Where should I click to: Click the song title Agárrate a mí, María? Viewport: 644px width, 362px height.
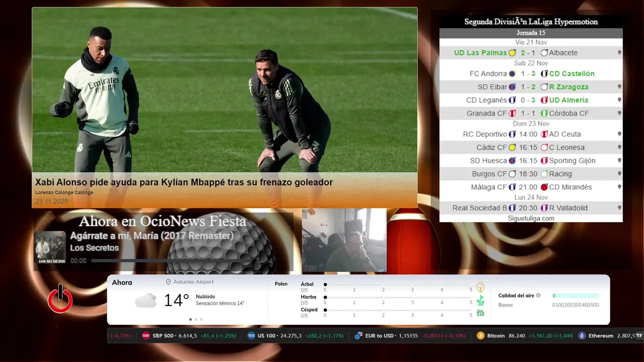click(x=151, y=236)
